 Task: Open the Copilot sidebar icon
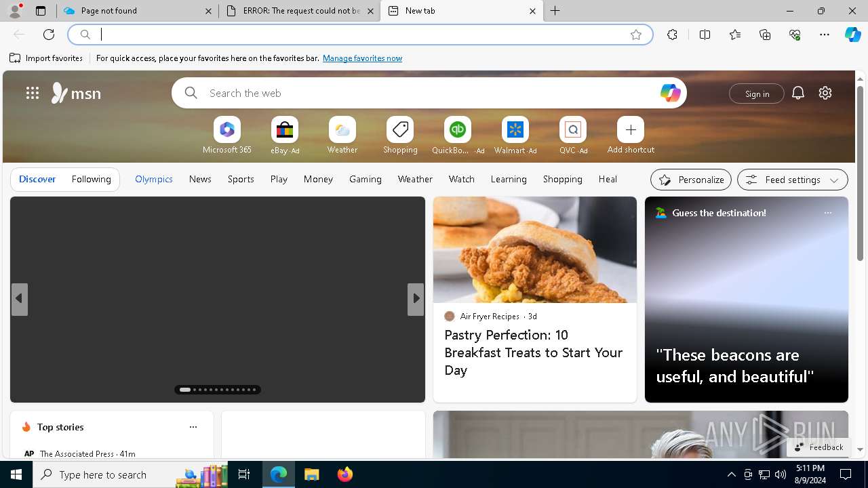click(852, 35)
